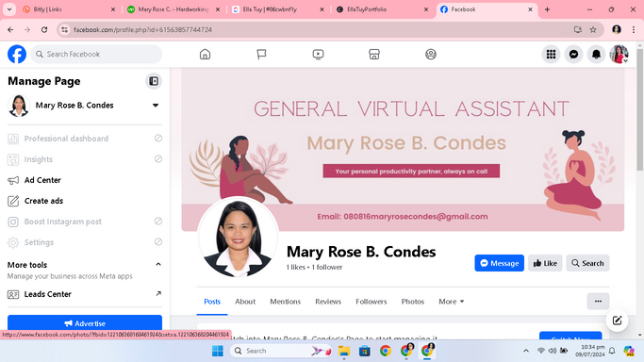This screenshot has height=362, width=644.
Task: Open the Followers tab
Action: (372, 302)
